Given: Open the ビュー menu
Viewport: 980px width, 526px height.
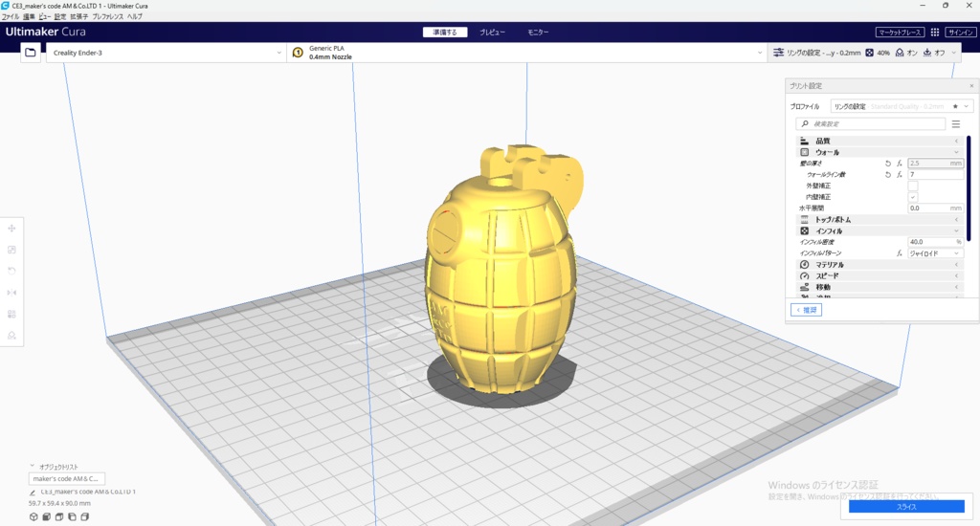Looking at the screenshot, I should coord(45,17).
